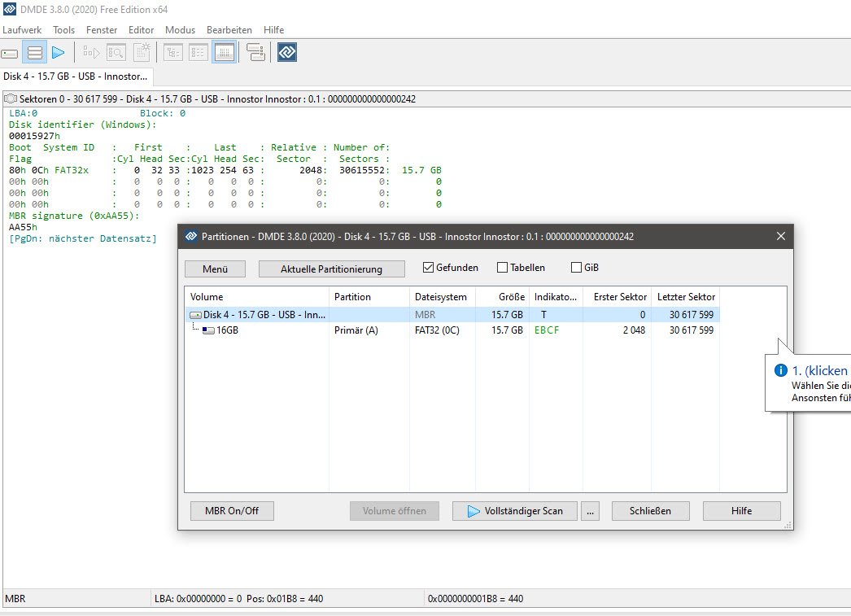Open the Menü dropdown button
851x616 pixels.
pos(215,269)
